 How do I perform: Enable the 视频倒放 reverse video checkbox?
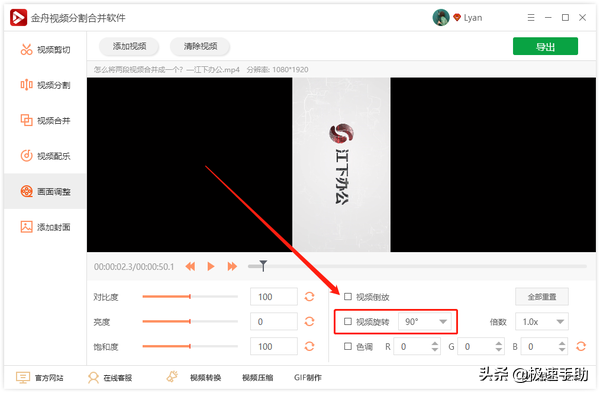(x=348, y=297)
